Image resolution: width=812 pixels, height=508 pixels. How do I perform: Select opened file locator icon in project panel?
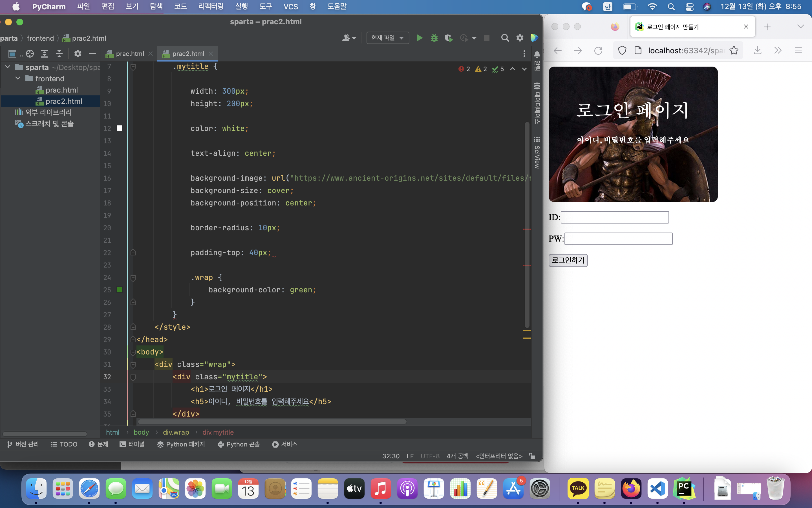30,53
